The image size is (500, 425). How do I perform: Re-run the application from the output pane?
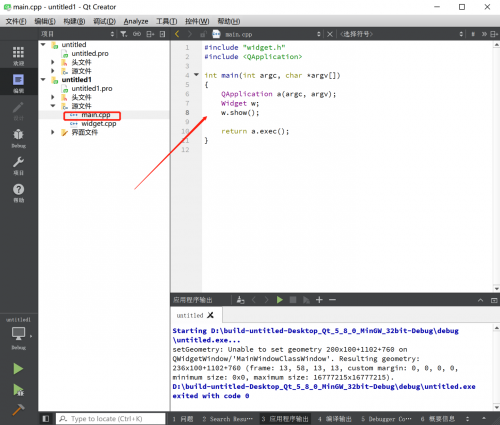(x=280, y=300)
